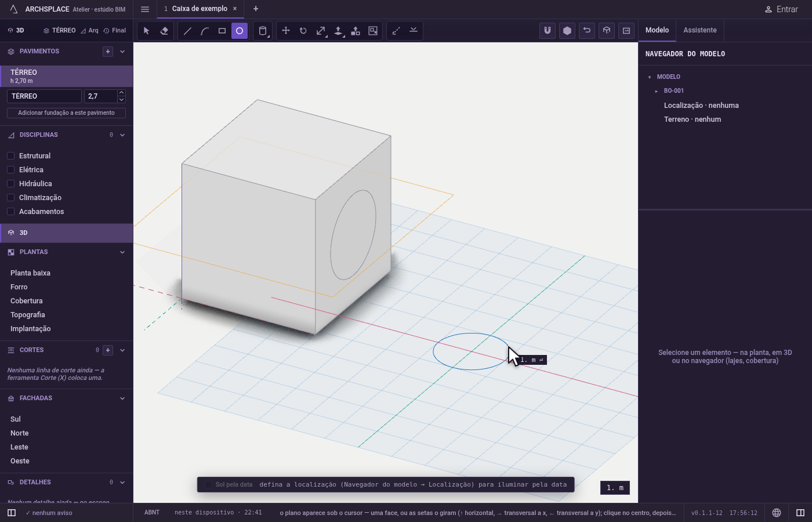Collapse the Pavimentos section chevron
This screenshot has height=522, width=812.
click(122, 52)
